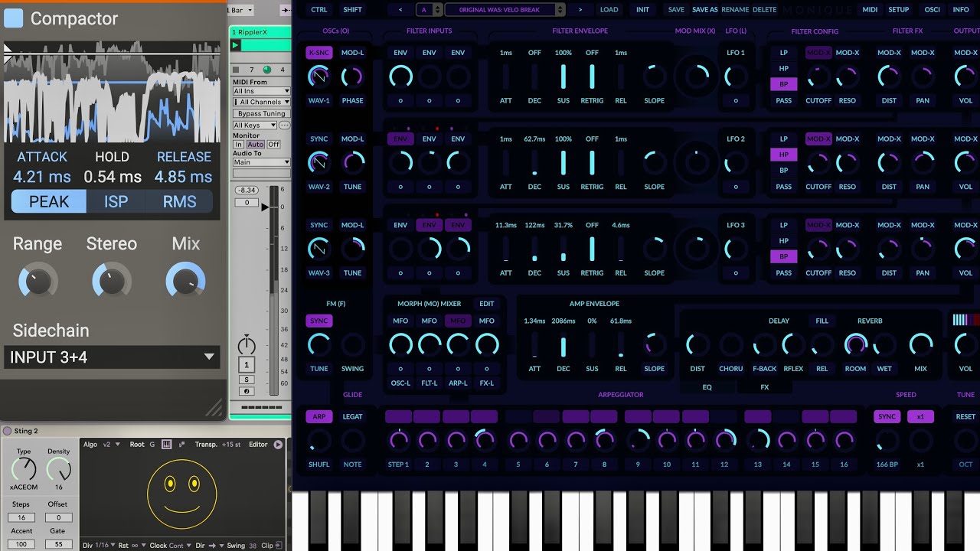This screenshot has height=551, width=980.
Task: Click the LFO 1 speed knob
Action: tap(736, 77)
